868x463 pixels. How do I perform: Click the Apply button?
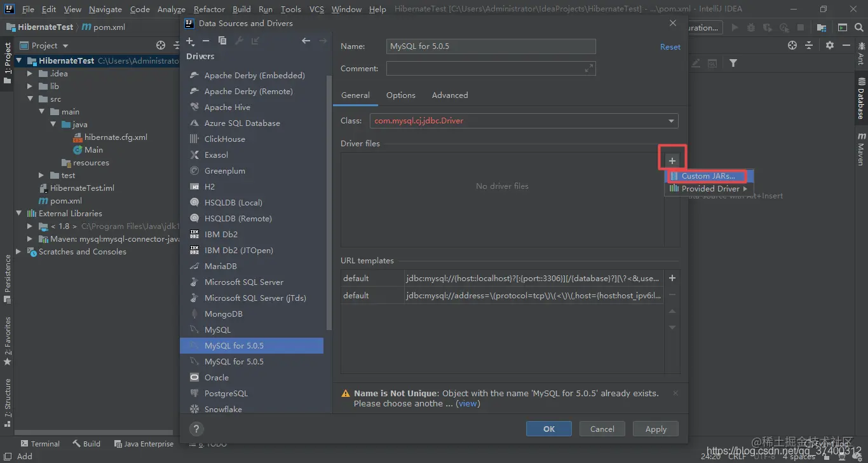[x=656, y=429]
